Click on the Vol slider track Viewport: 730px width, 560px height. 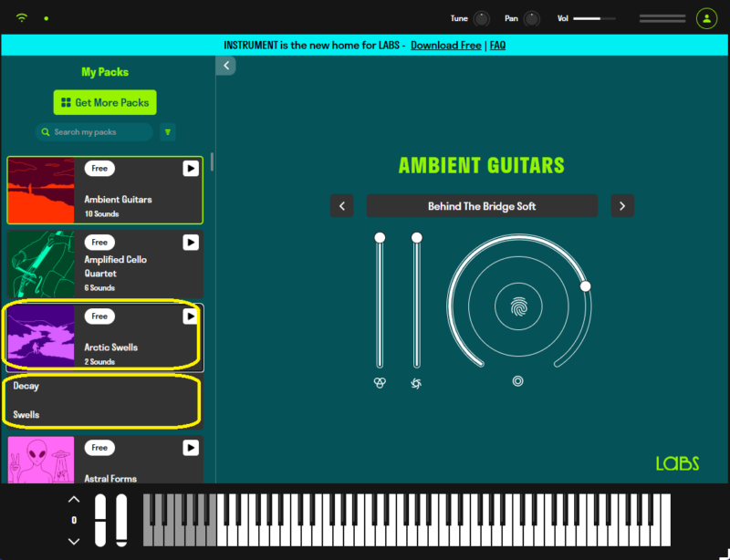[594, 18]
